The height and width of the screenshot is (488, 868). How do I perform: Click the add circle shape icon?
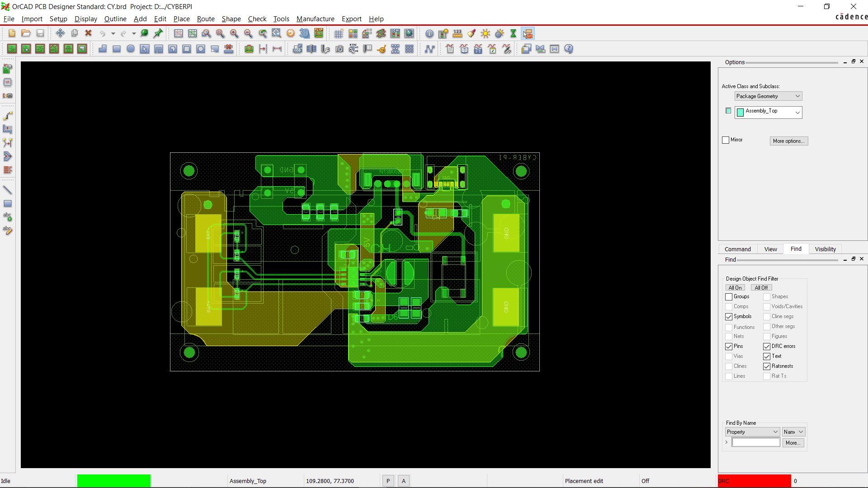pos(131,49)
